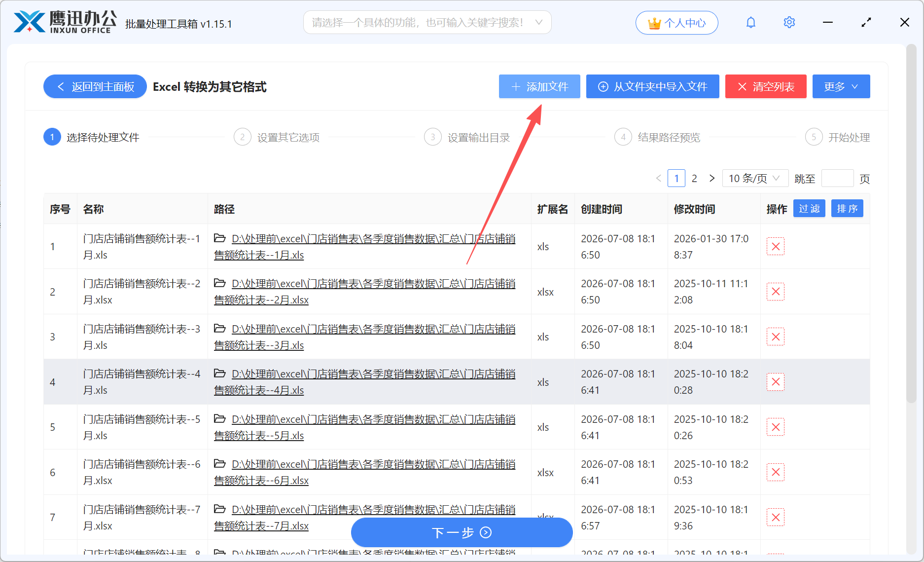Expand the 更多 more dropdown
Screen dimensions: 924x562
click(x=841, y=87)
